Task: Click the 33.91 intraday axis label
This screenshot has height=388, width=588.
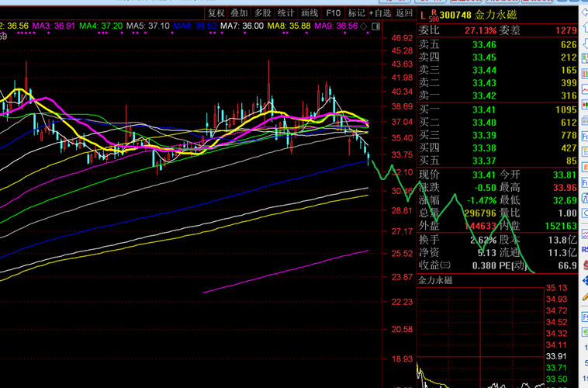Action: pos(556,356)
